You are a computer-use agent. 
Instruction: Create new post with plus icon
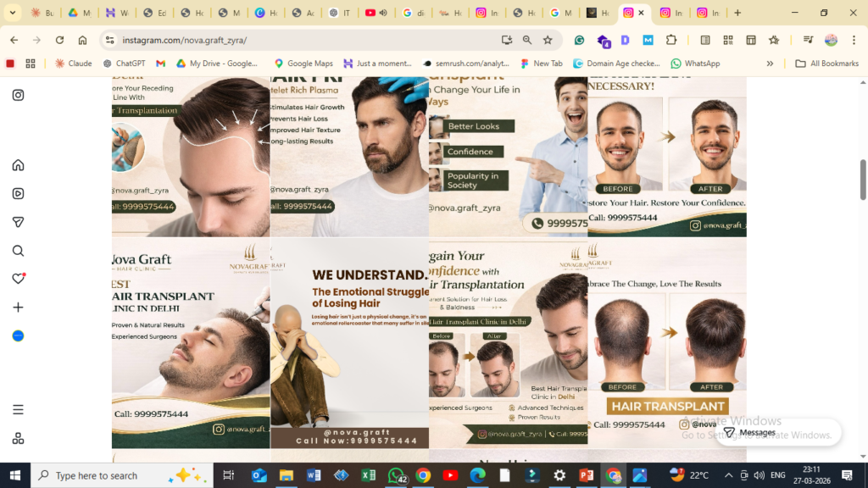pos(18,308)
